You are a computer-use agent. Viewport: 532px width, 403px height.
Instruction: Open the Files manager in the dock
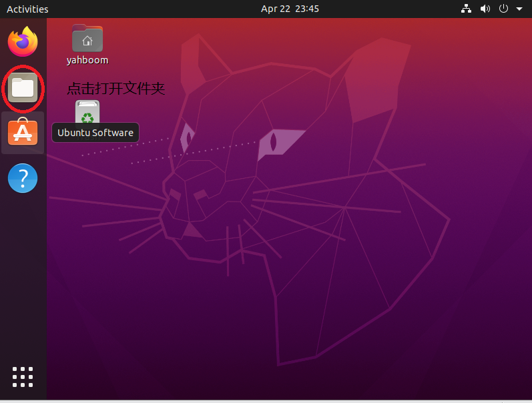tap(23, 88)
